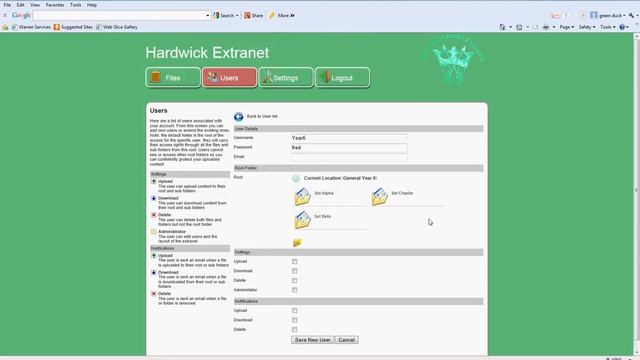Open the Warren Services favorite

(x=31, y=27)
